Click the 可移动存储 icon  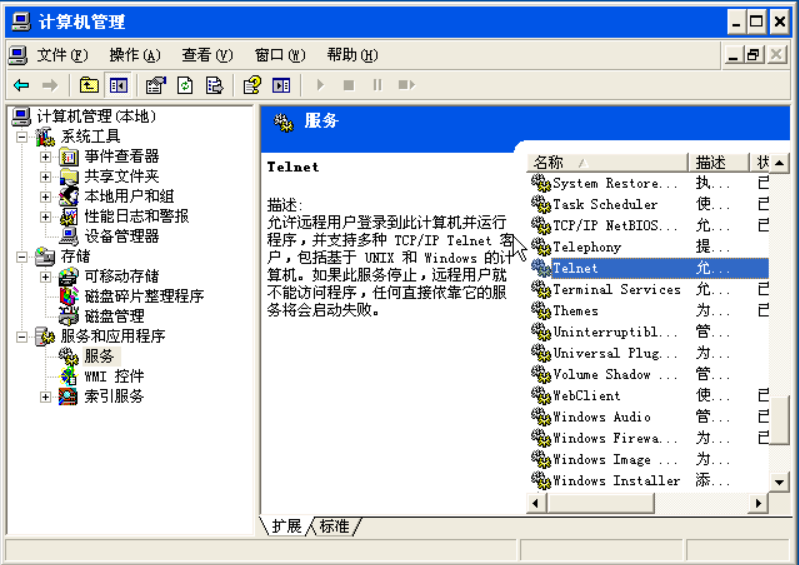click(68, 277)
